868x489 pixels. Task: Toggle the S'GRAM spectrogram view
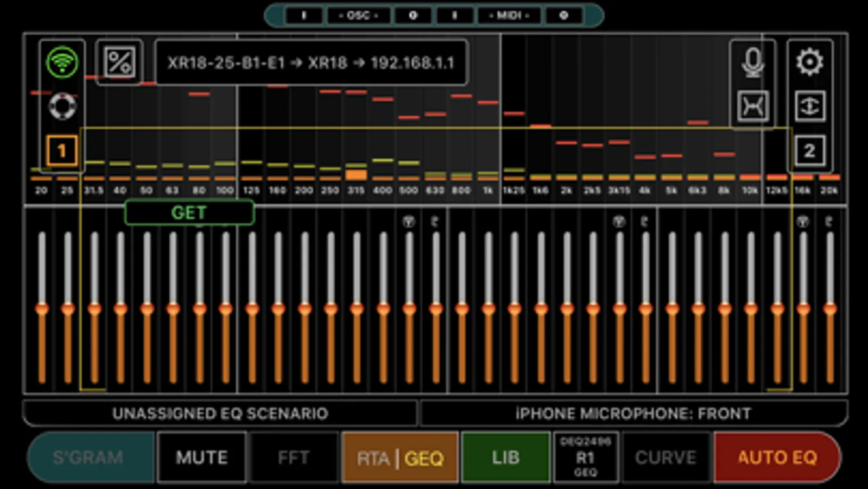click(x=91, y=457)
